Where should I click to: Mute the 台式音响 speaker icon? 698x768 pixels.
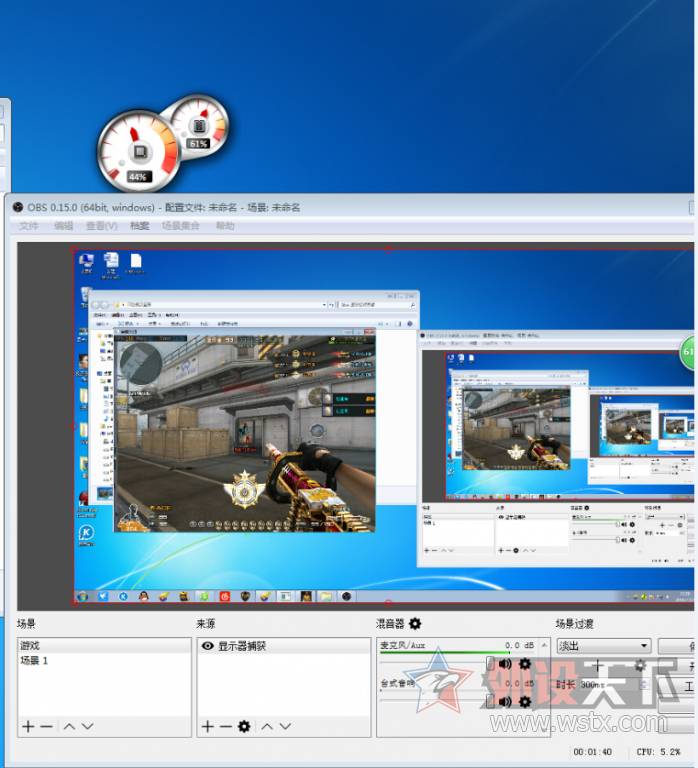(x=505, y=701)
